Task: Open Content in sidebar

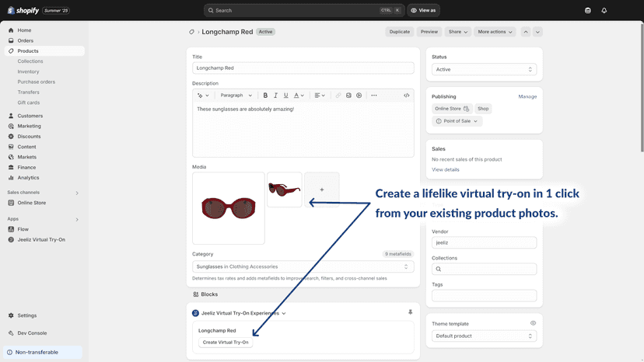Action: click(44, 147)
